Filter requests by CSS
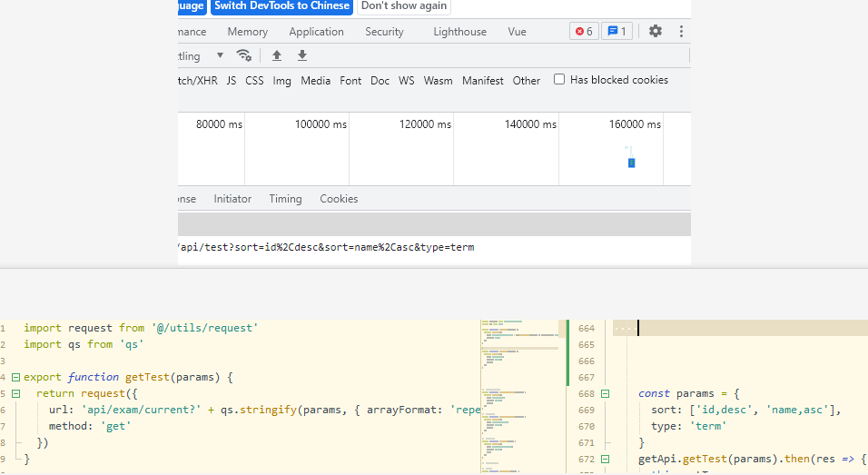The image size is (868, 475). pyautogui.click(x=254, y=80)
